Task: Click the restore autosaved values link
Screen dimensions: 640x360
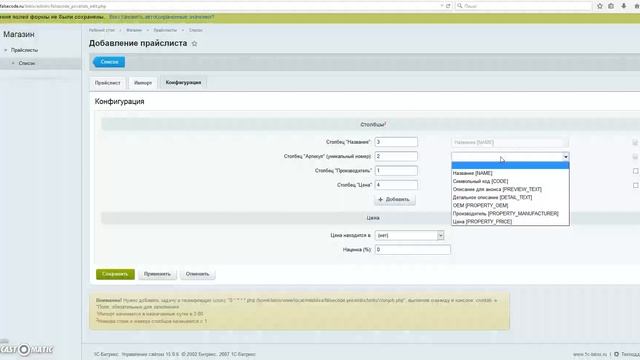Action: 161,17
